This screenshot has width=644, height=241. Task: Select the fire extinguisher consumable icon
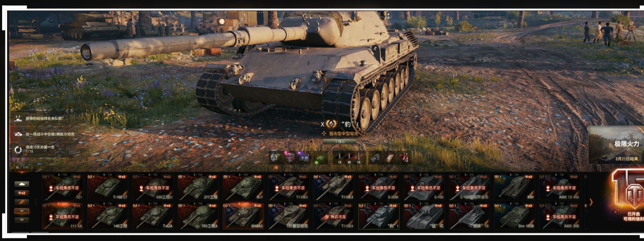click(x=404, y=158)
